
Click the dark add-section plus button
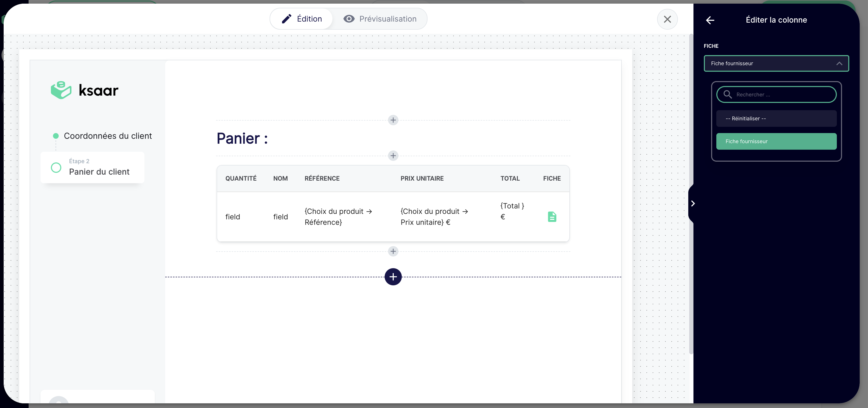click(393, 277)
